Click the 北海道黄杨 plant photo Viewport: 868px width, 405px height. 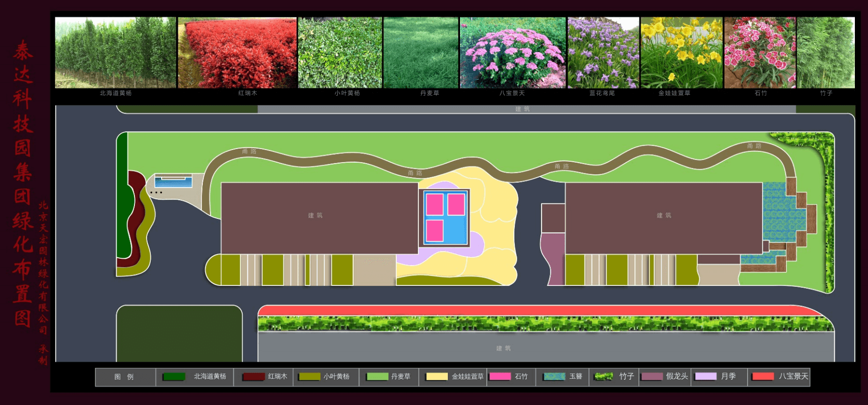tap(115, 52)
